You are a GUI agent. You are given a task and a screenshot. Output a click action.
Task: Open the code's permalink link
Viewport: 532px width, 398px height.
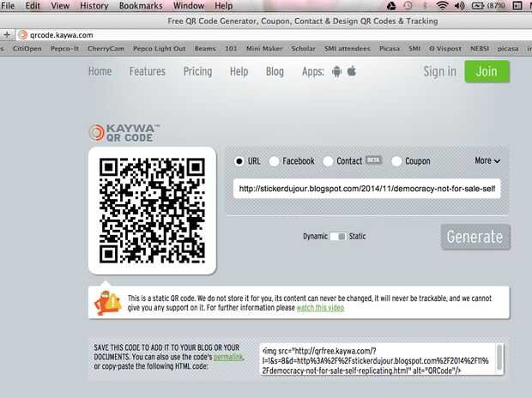click(x=228, y=357)
